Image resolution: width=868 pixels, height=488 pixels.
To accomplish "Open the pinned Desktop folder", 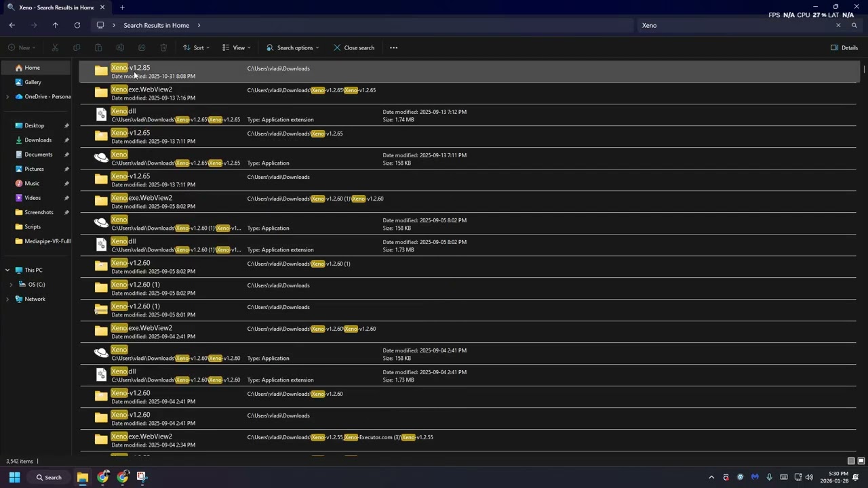I will click(35, 125).
